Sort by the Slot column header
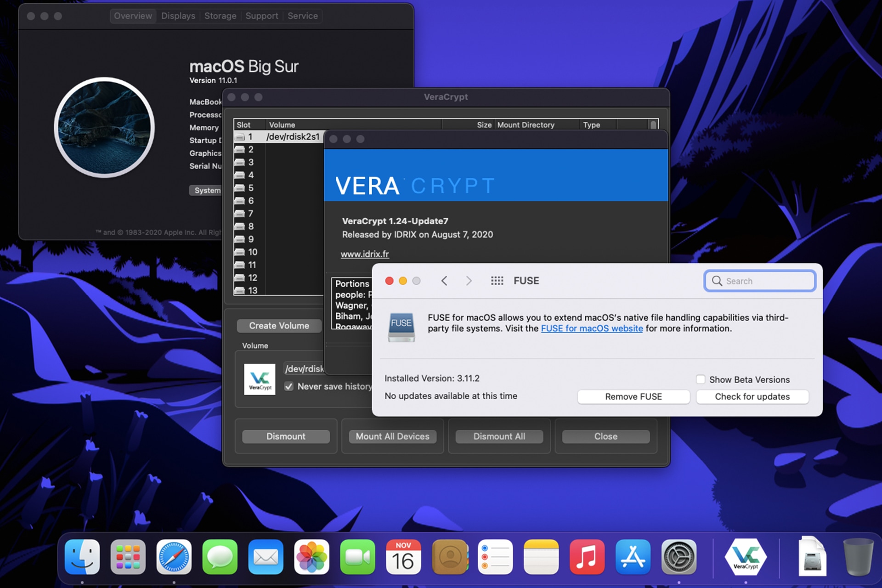This screenshot has height=588, width=882. click(x=249, y=125)
